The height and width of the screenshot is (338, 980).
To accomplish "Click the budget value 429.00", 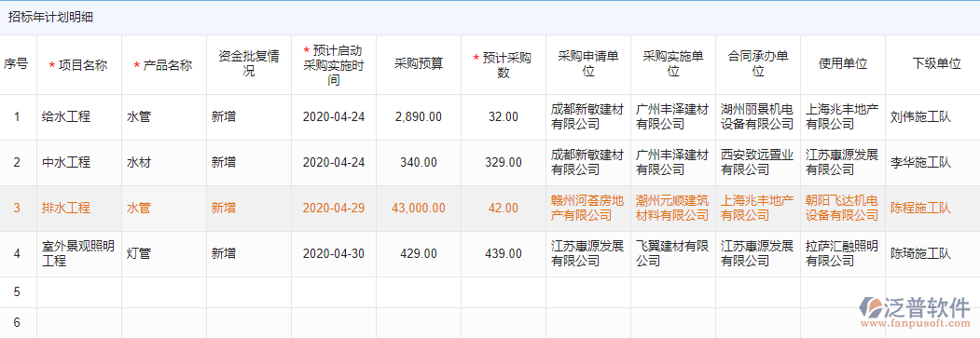I will 419,254.
